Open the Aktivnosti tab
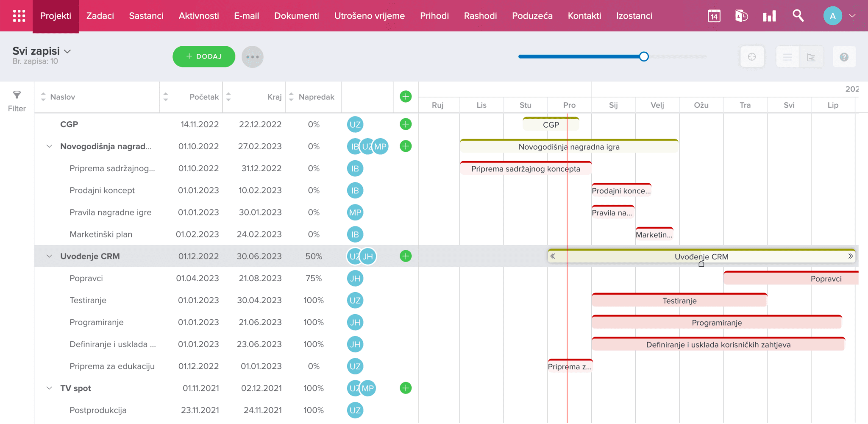 coord(199,16)
